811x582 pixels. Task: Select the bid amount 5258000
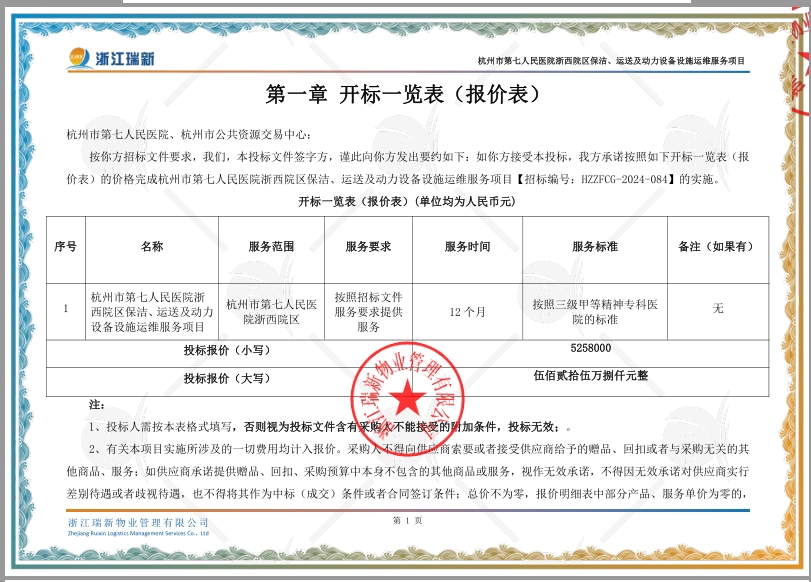[x=591, y=348]
